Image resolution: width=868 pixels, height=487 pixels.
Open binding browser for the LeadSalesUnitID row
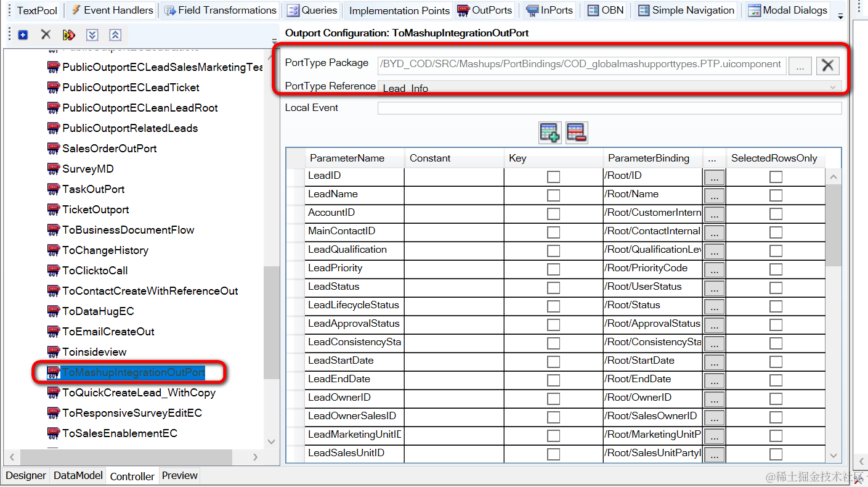714,455
